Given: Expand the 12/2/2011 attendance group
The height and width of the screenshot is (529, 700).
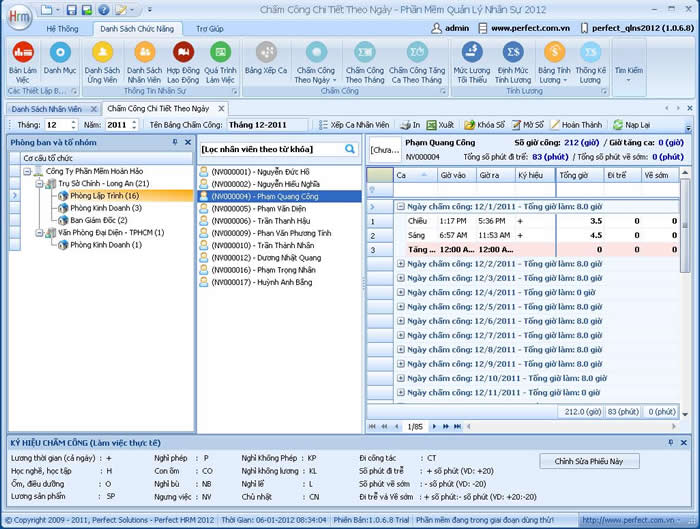Looking at the screenshot, I should 400,264.
